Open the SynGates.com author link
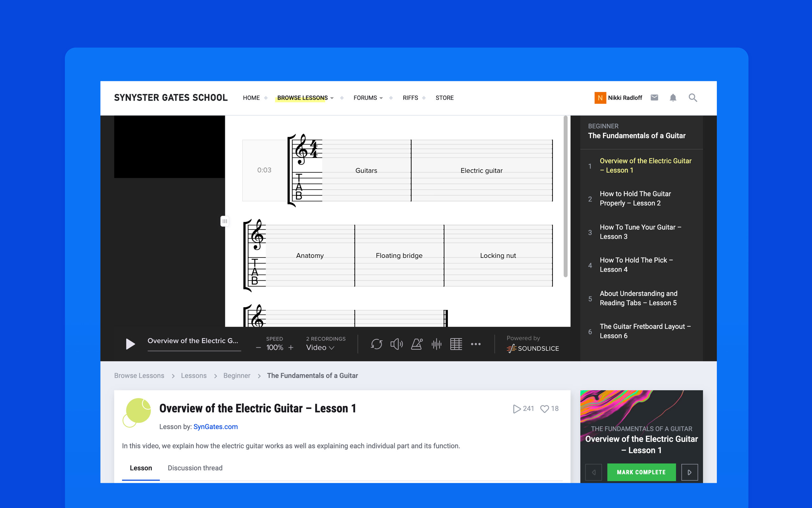This screenshot has width=812, height=508. (215, 427)
